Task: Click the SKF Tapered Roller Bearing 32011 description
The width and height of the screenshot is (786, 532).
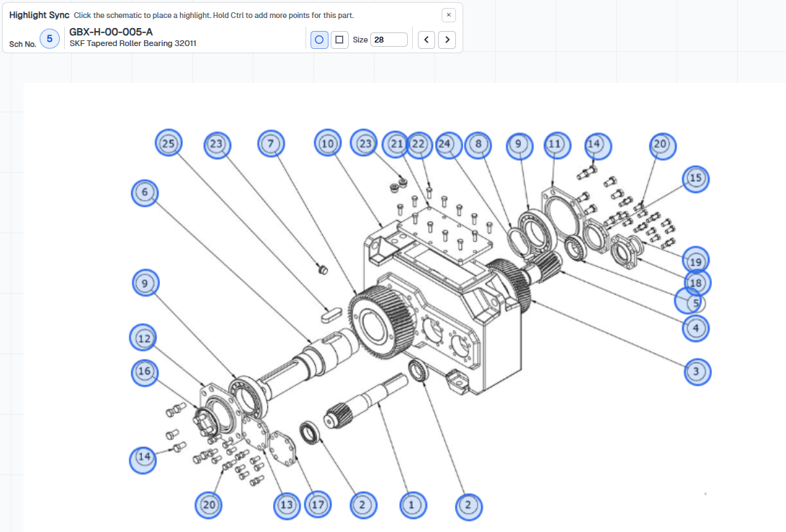Action: coord(133,44)
